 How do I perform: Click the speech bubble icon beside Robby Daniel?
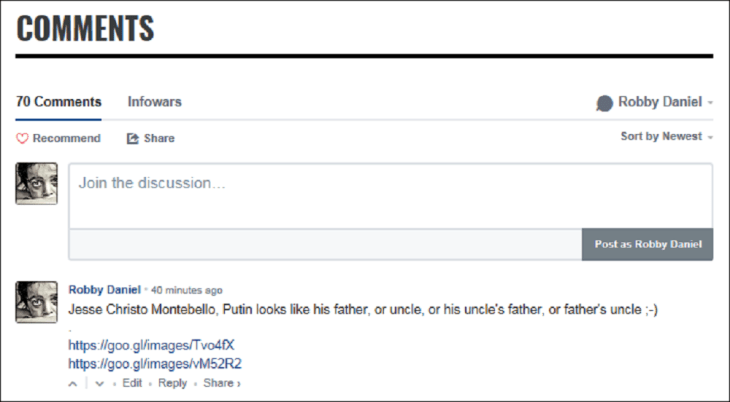click(x=604, y=103)
